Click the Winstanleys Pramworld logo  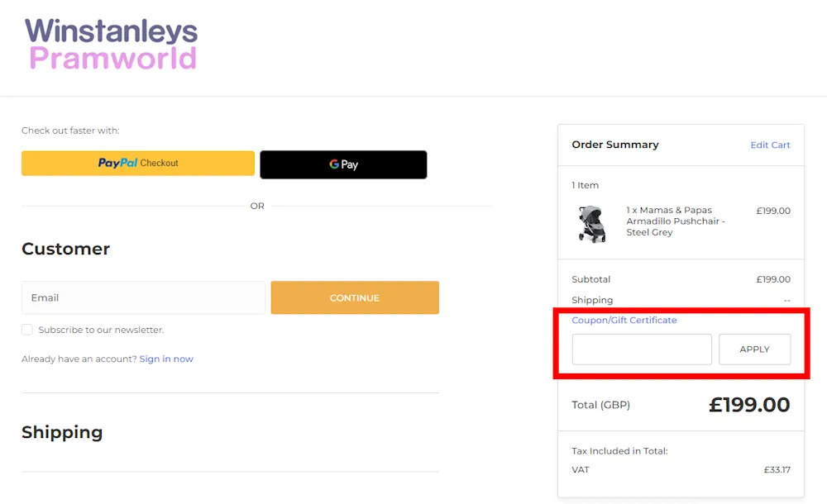112,45
